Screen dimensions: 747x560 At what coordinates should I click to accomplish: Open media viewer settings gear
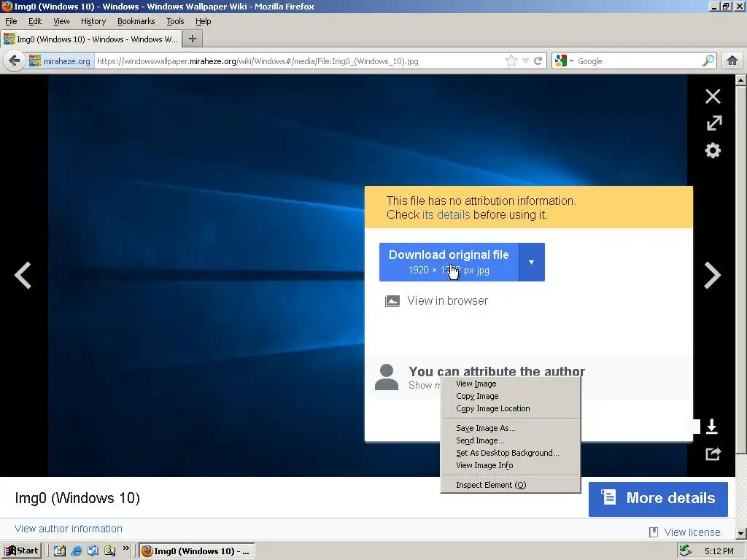(x=713, y=150)
